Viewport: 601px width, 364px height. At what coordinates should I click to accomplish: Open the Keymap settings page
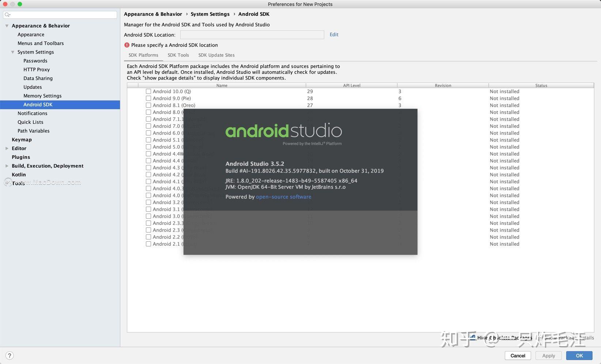(22, 139)
